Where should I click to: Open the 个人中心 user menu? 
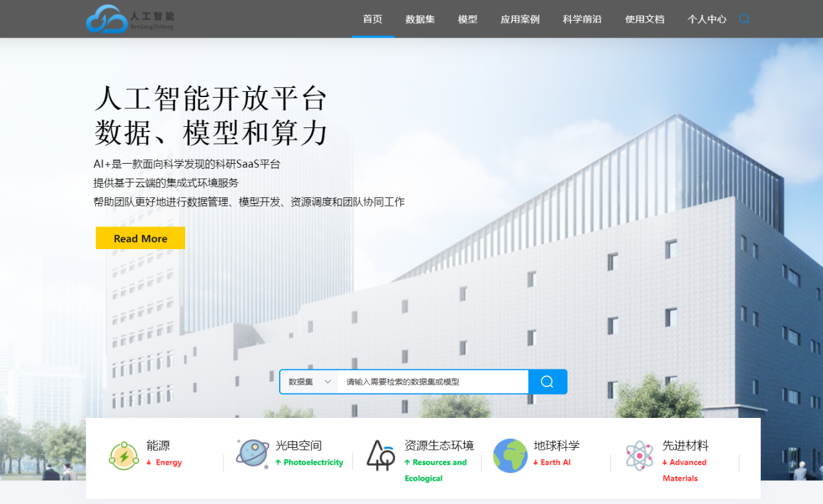pyautogui.click(x=706, y=19)
